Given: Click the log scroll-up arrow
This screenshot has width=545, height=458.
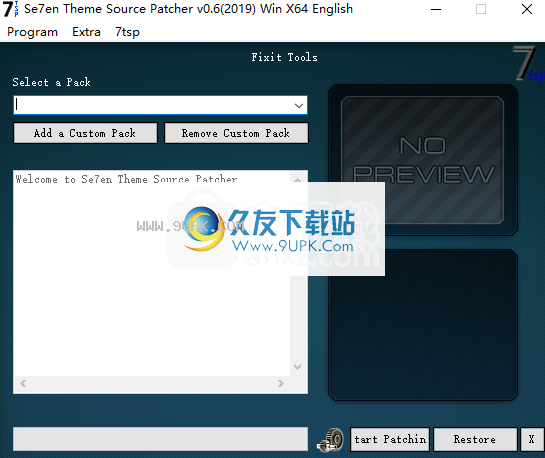Looking at the screenshot, I should click(x=298, y=179).
